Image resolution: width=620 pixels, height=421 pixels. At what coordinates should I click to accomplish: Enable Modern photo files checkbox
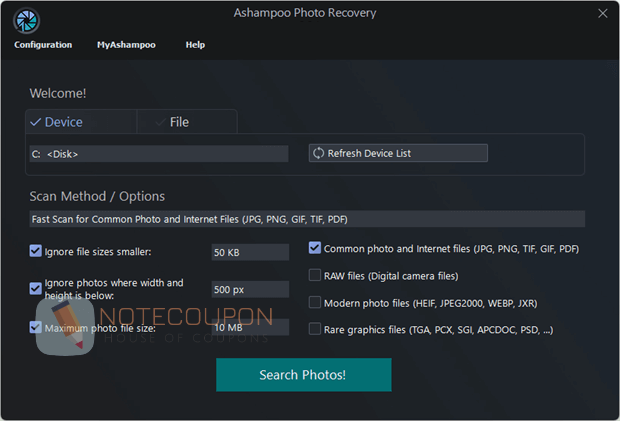point(315,302)
